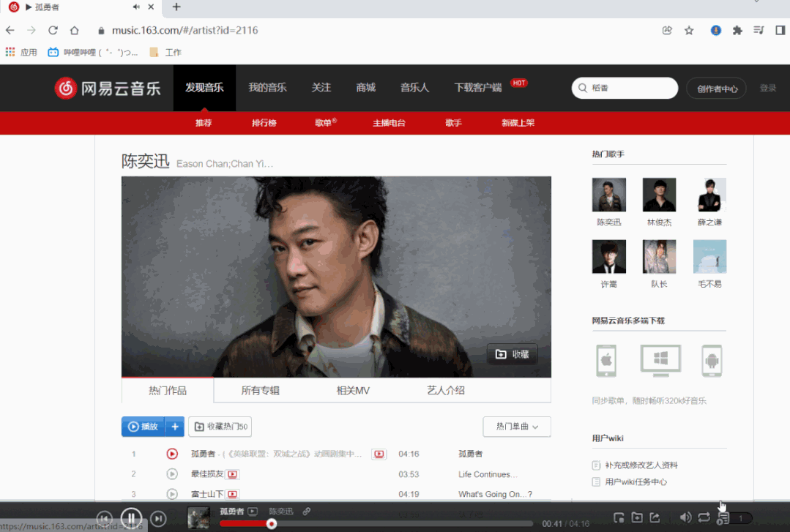Open the browser extensions puzzle icon
790x532 pixels.
click(737, 30)
